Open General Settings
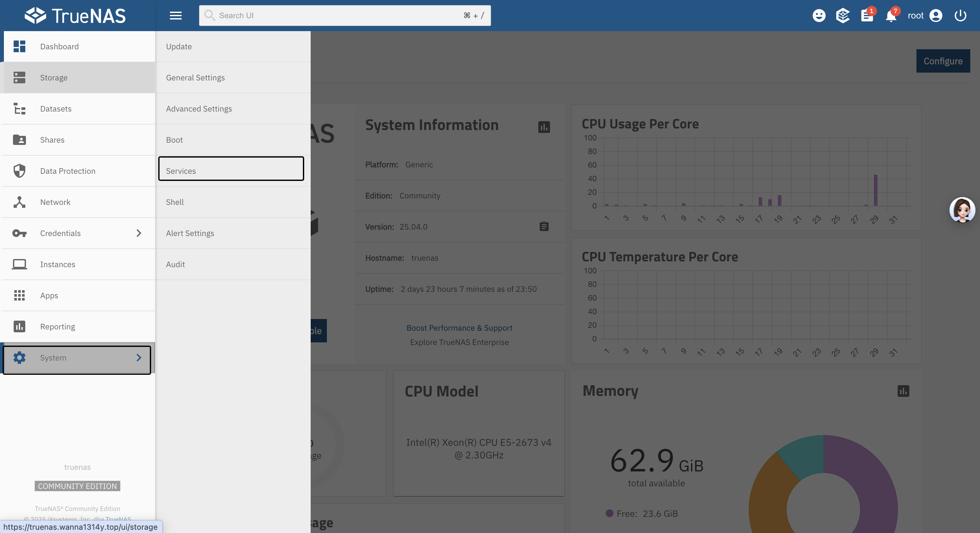The width and height of the screenshot is (980, 533). 233,77
